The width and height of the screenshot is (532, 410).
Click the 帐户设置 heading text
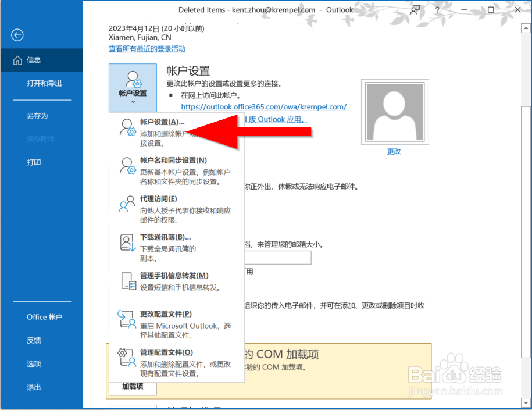click(188, 71)
